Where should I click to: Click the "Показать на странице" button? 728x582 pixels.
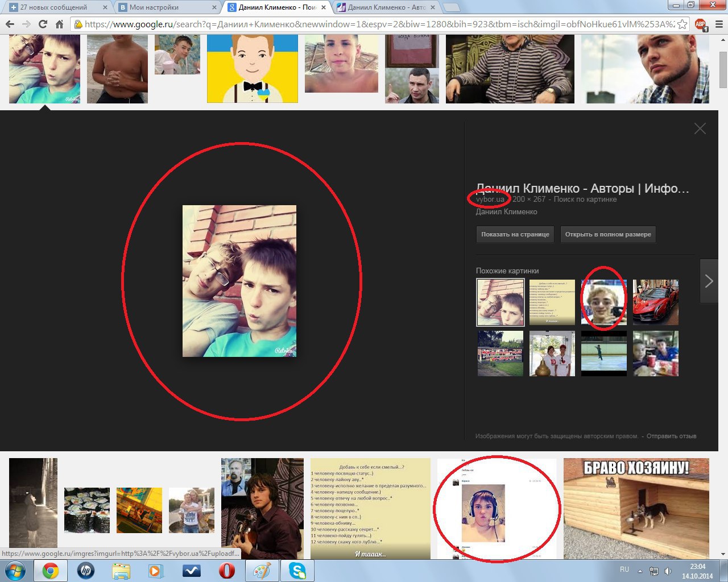[x=515, y=234]
